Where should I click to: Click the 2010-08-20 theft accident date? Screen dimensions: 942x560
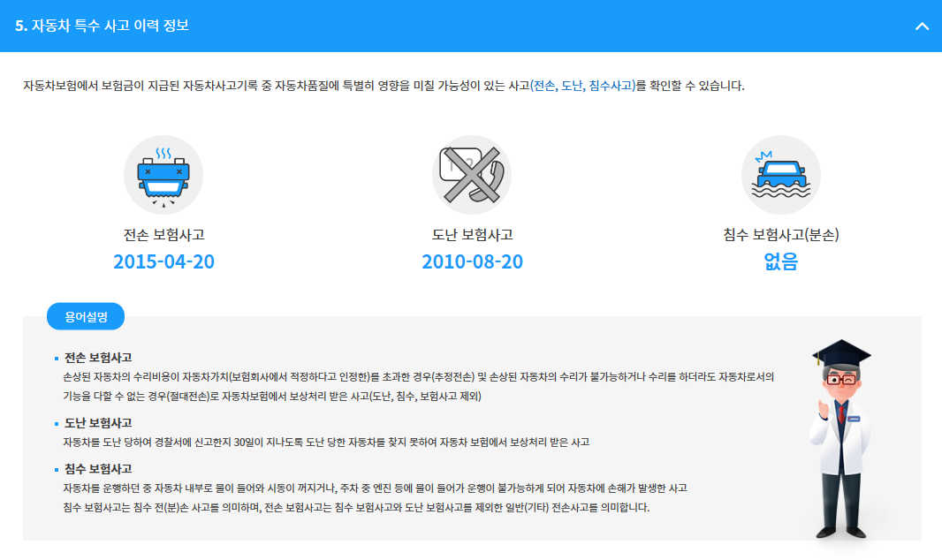click(x=471, y=261)
